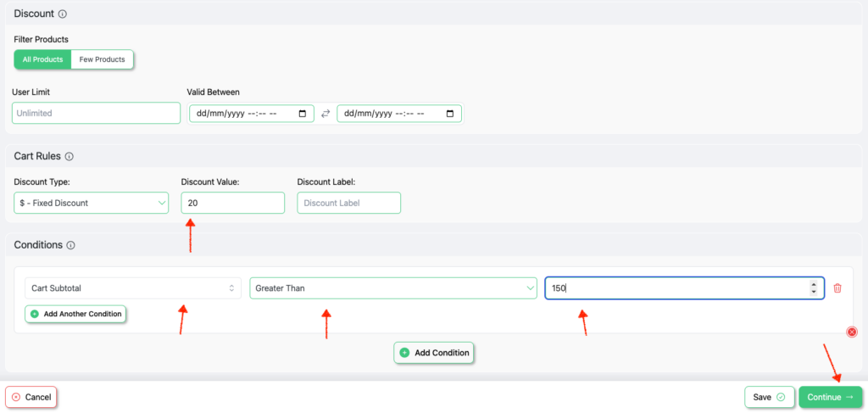Click the User Limit label
Image resolution: width=868 pixels, height=413 pixels.
click(31, 92)
